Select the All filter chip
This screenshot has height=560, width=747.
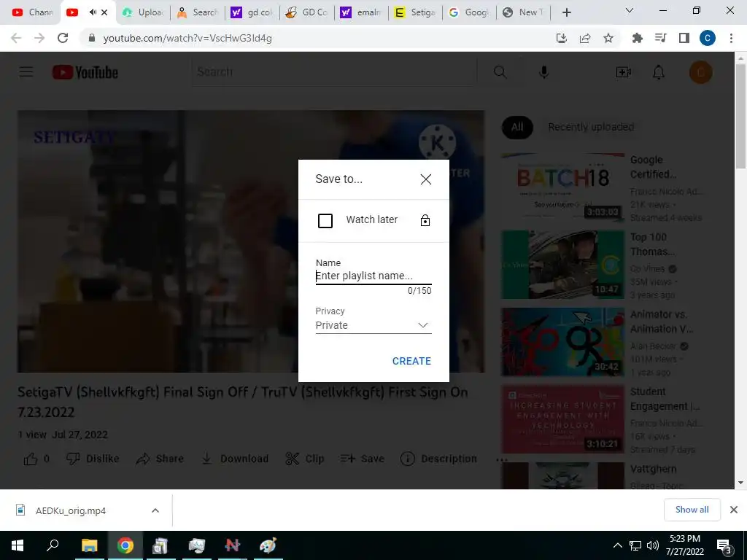coord(517,127)
